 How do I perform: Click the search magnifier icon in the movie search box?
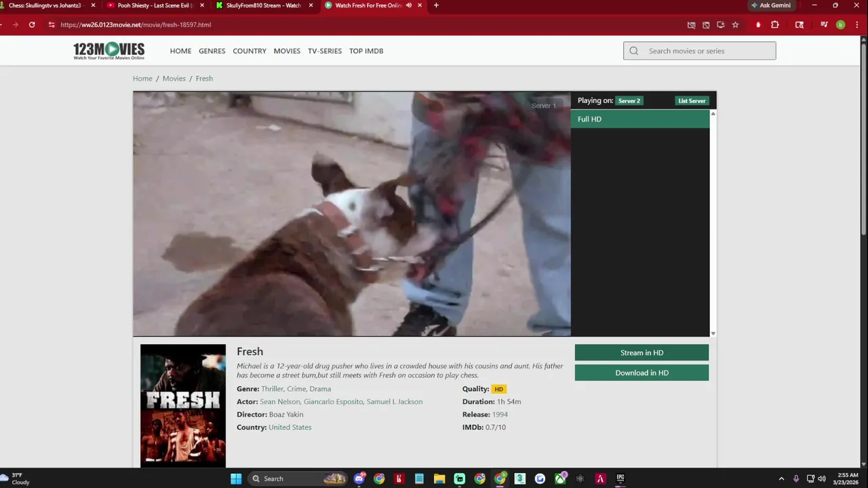[634, 51]
